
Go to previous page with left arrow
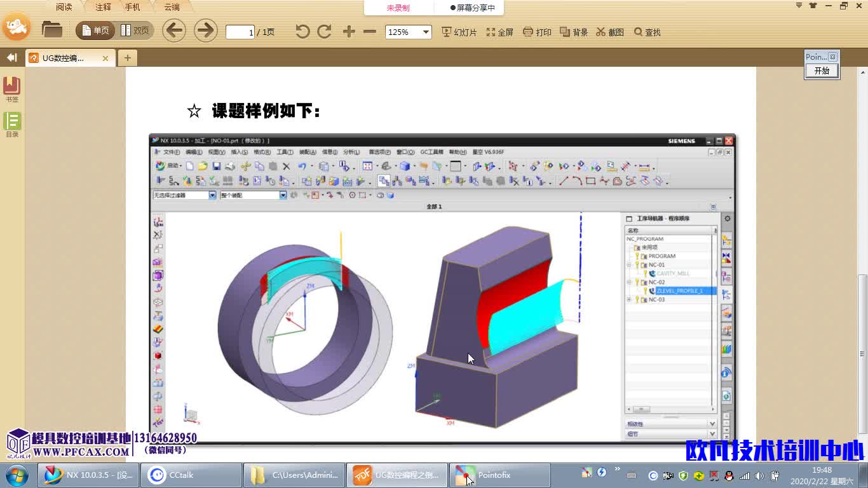coord(173,30)
